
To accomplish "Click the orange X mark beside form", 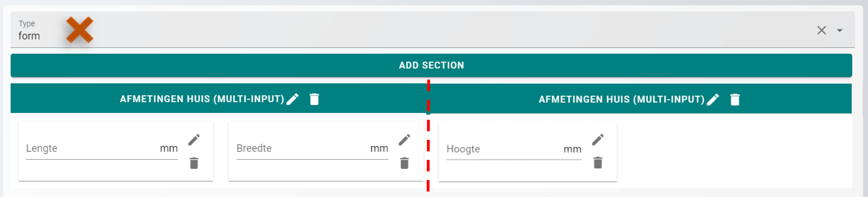I will click(x=79, y=30).
